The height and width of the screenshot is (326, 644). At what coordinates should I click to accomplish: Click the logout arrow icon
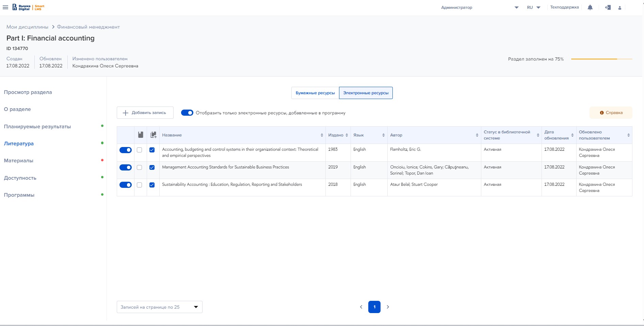point(608,7)
